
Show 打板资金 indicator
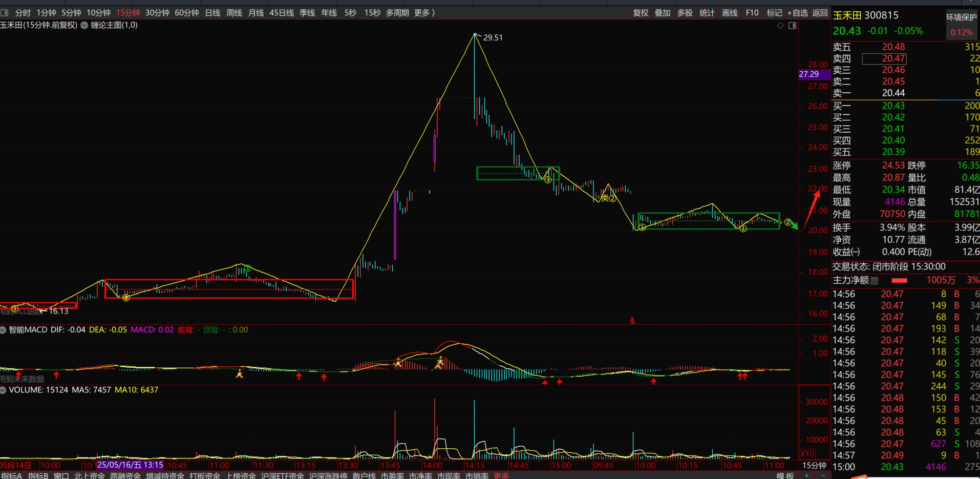205,475
